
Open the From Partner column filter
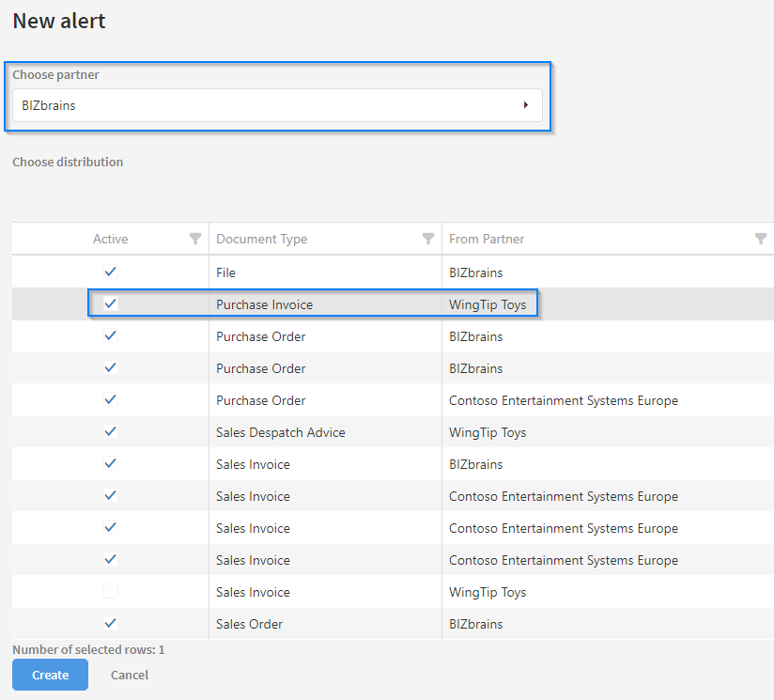(x=761, y=239)
